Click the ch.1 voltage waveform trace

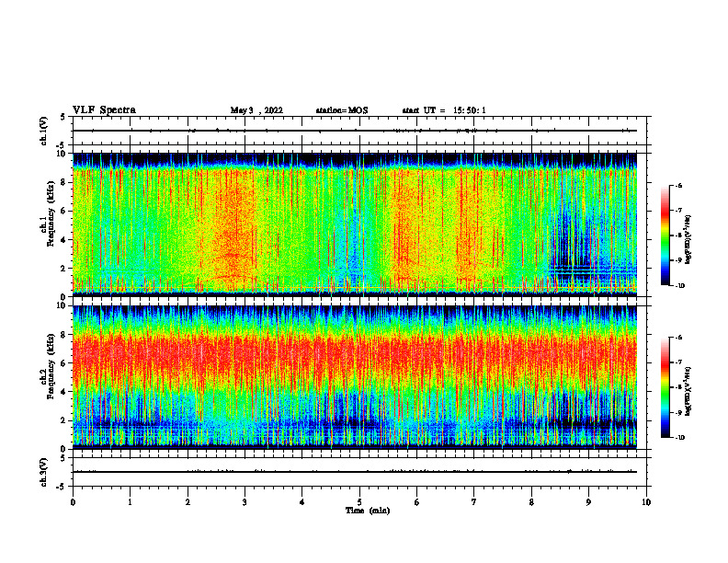point(355,131)
